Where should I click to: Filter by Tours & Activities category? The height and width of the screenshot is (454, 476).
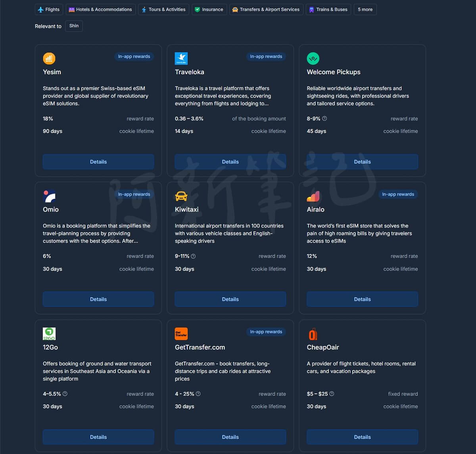pyautogui.click(x=163, y=10)
